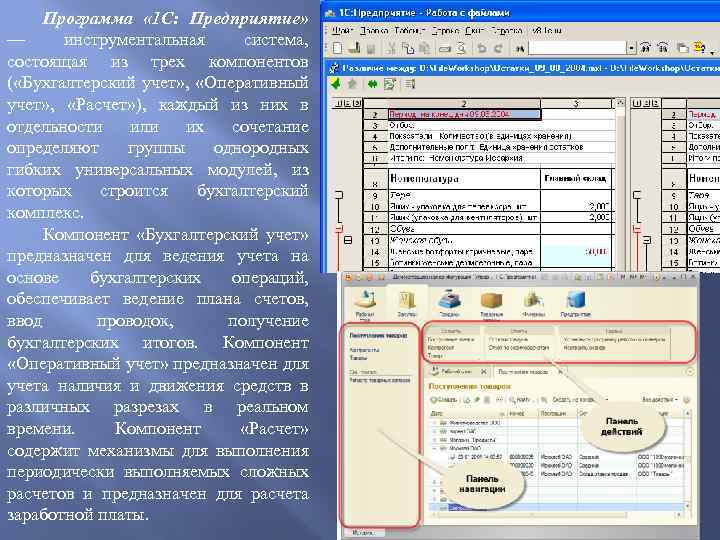Click the green double-arrow compare icon
This screenshot has height=540, width=720.
click(x=372, y=84)
